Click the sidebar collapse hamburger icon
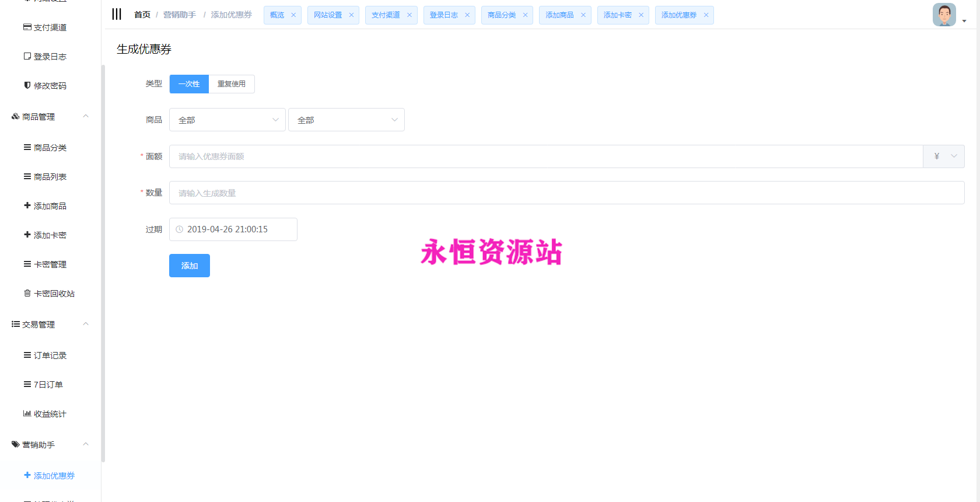The height and width of the screenshot is (502, 980). tap(117, 14)
